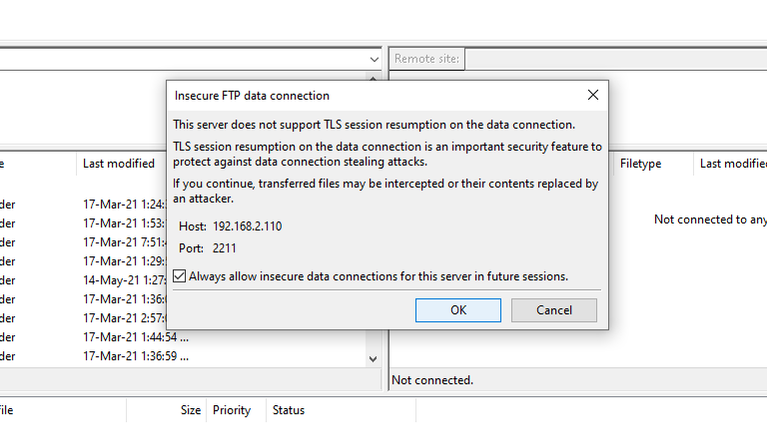
Task: Close the Insecure FTP data connection dialog
Action: point(593,95)
